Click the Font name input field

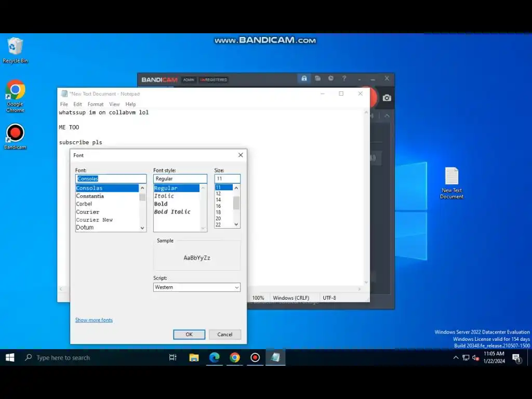[111, 179]
